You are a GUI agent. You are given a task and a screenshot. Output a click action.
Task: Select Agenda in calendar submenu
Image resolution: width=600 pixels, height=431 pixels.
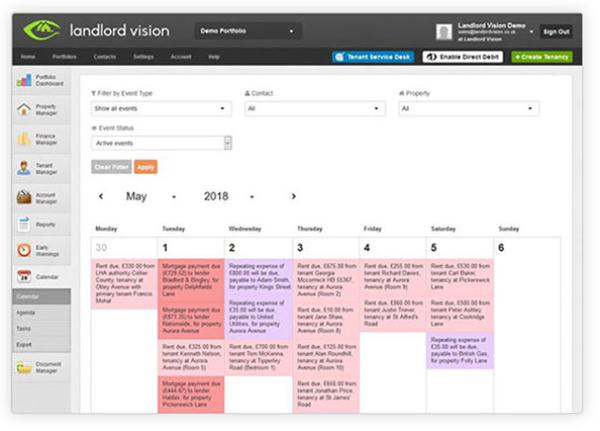[x=26, y=313]
